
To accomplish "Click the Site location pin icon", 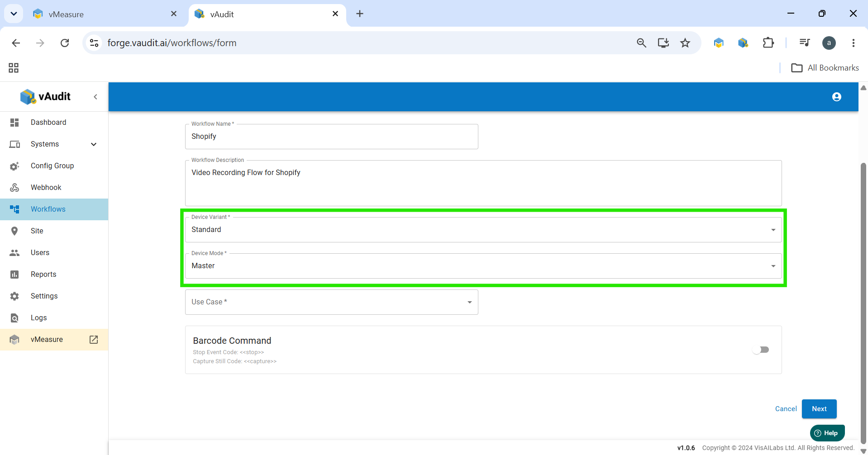I will (14, 231).
